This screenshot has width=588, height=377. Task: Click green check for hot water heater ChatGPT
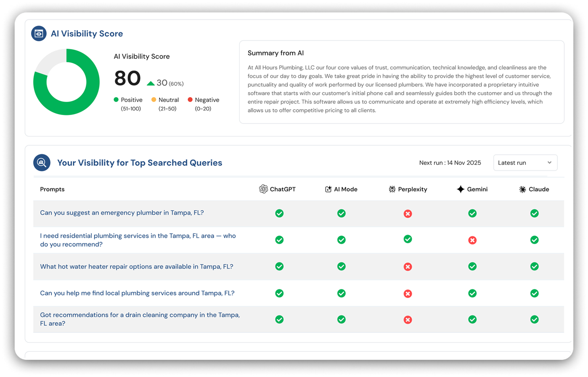[279, 266]
